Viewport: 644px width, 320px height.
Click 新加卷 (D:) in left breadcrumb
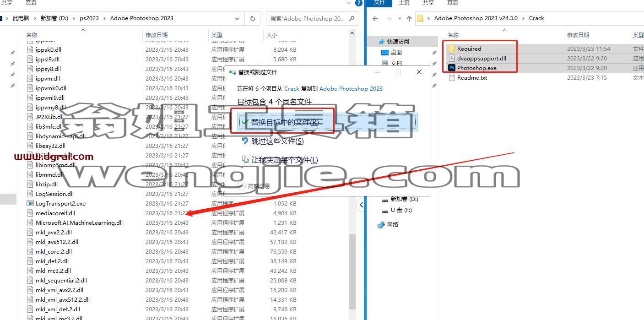click(x=54, y=18)
